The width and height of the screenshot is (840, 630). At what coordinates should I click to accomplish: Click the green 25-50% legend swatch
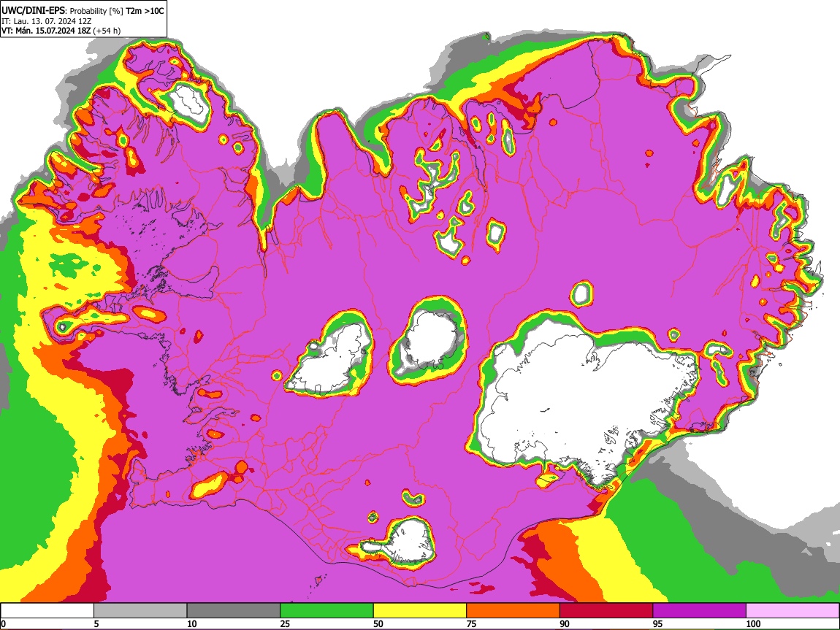point(327,610)
